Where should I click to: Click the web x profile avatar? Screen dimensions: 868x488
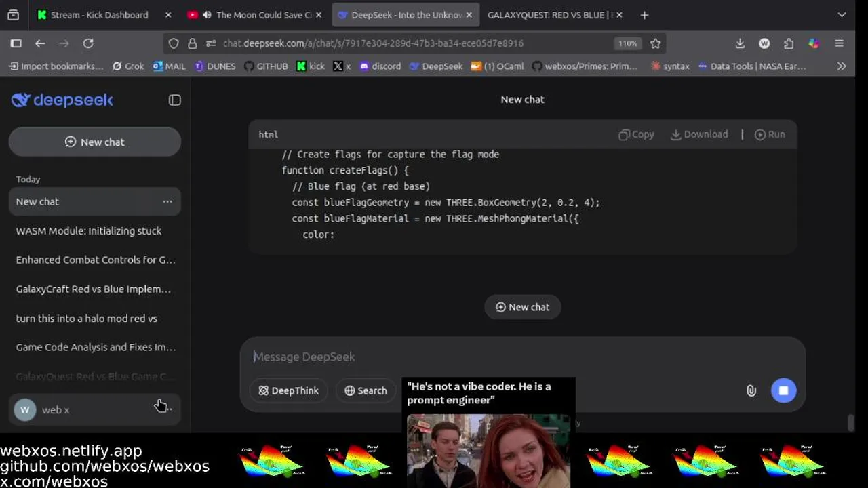[25, 409]
